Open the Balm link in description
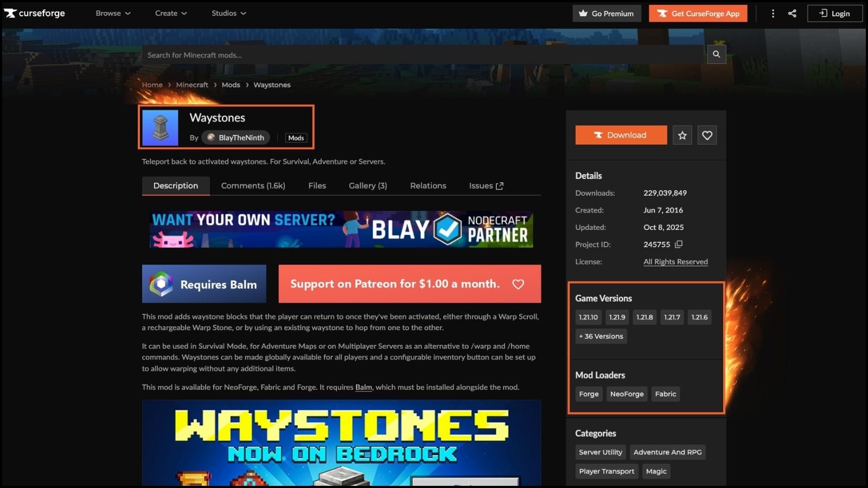 (x=363, y=387)
